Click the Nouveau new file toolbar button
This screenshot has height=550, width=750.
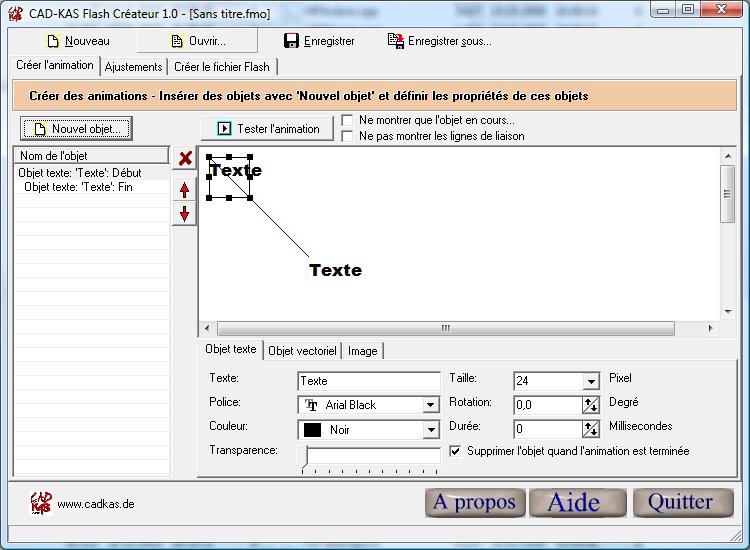tap(76, 41)
